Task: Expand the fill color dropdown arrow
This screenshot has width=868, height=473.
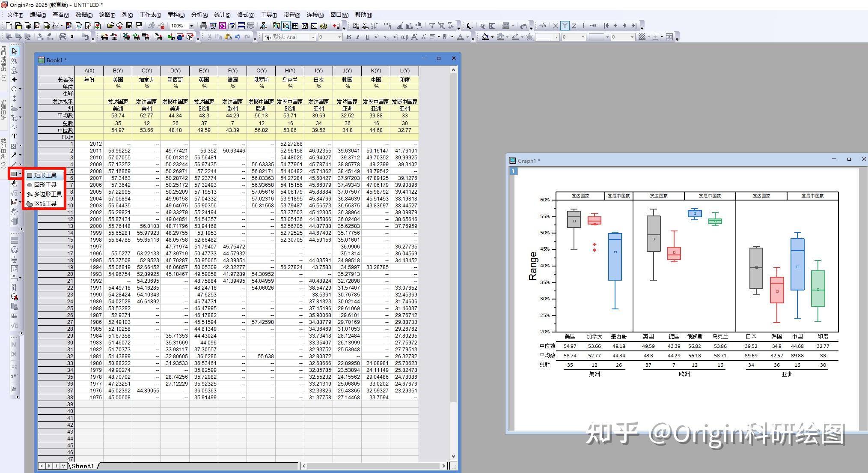Action: (x=492, y=37)
